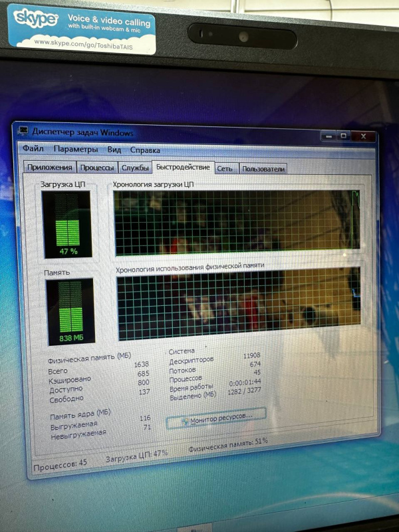Click the Процессов value 45 under Система
This screenshot has height=532, width=399.
pyautogui.click(x=257, y=372)
